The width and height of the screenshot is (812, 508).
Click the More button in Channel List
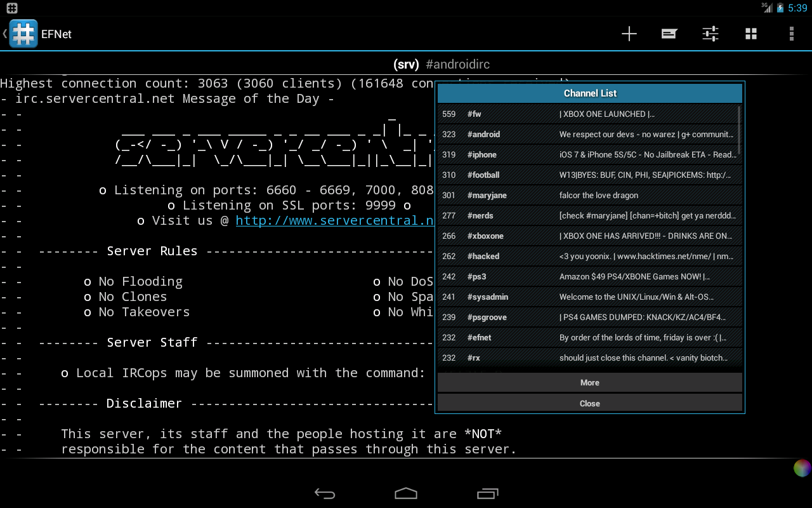pos(589,382)
